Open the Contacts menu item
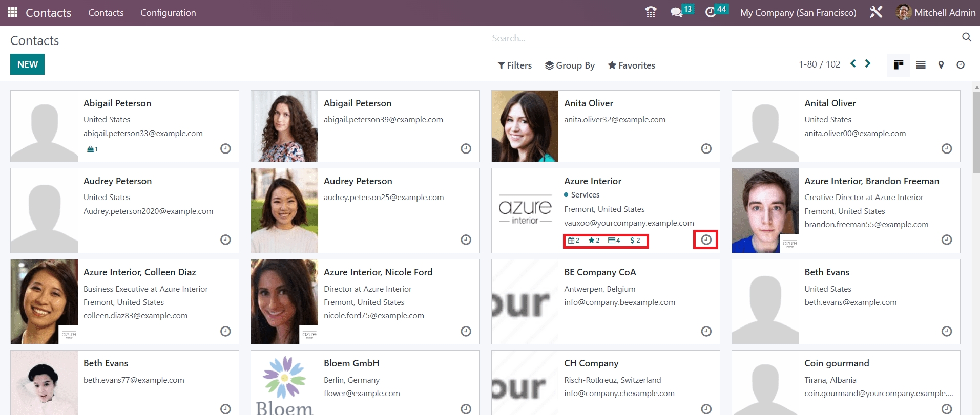Viewport: 980px width, 415px height. click(x=106, y=13)
